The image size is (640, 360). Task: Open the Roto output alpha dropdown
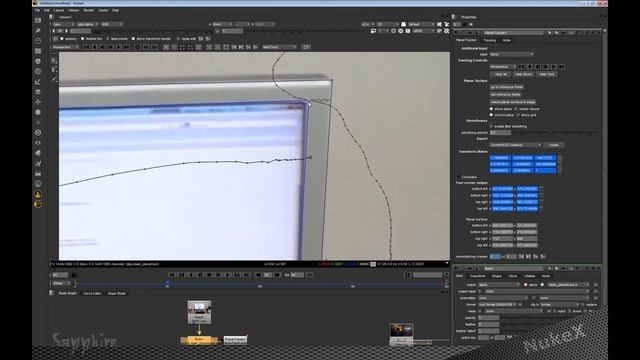pos(499,285)
